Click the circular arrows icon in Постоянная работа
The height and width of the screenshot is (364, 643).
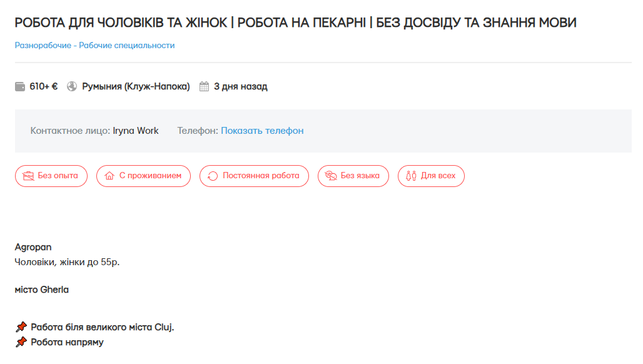click(x=213, y=176)
